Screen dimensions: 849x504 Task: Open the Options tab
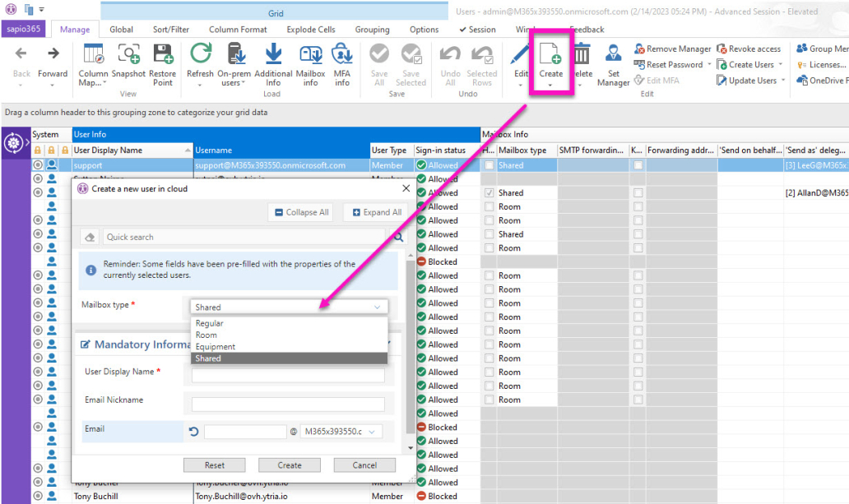click(424, 30)
